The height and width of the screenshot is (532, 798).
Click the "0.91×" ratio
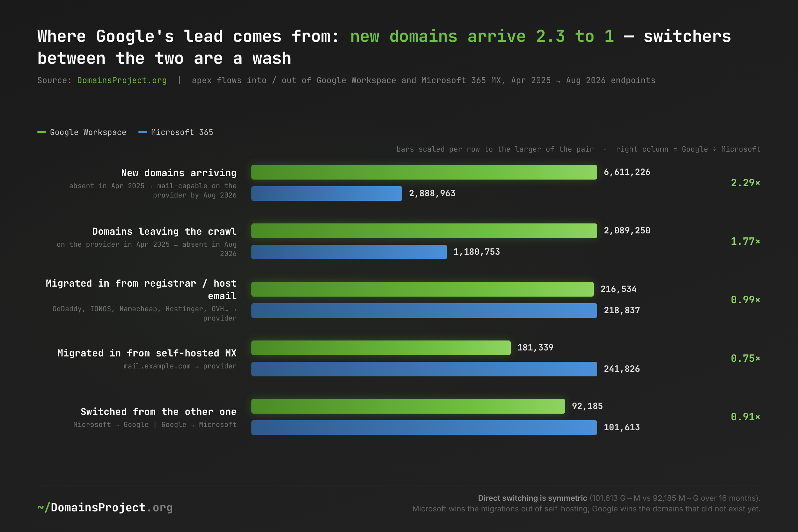click(745, 417)
